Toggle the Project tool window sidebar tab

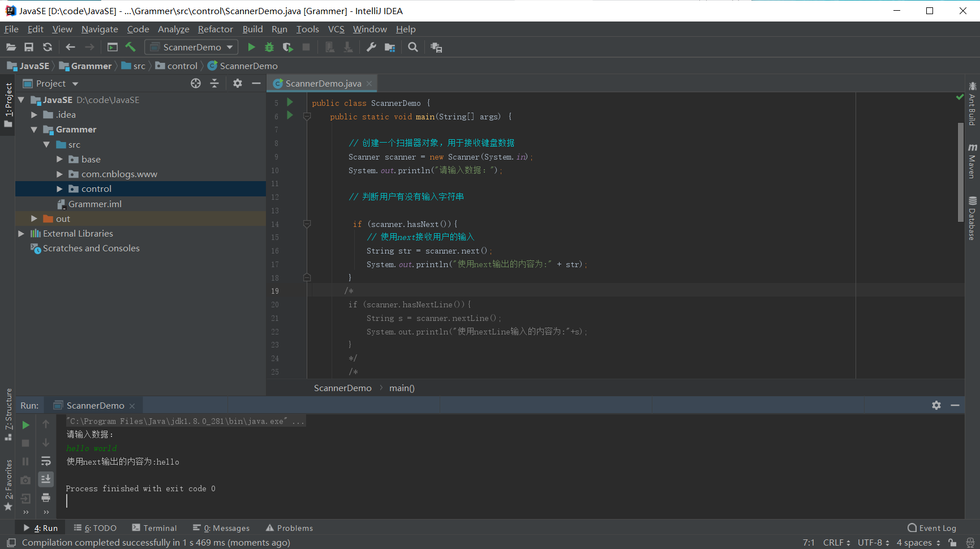[8, 105]
